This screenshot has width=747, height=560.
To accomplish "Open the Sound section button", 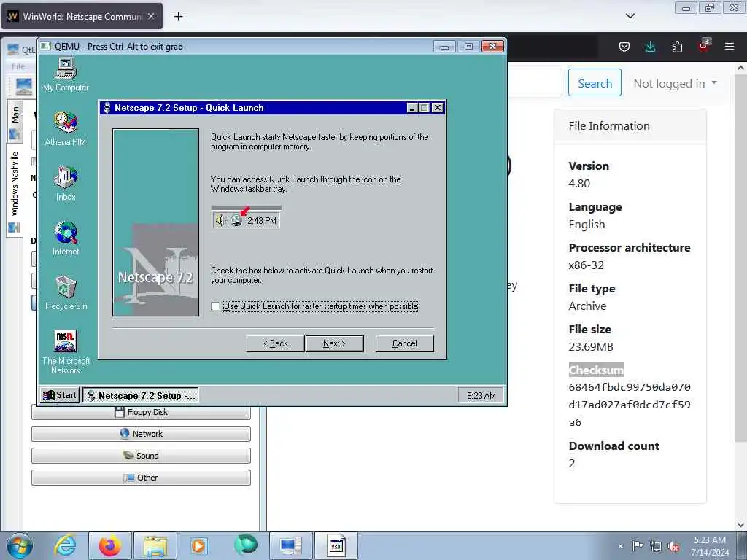I will [141, 456].
